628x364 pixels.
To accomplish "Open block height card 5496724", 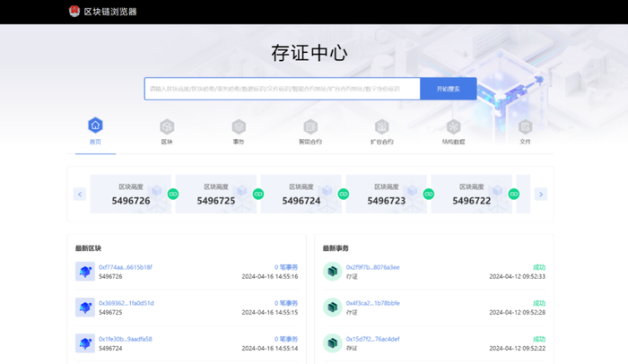I will coord(301,195).
